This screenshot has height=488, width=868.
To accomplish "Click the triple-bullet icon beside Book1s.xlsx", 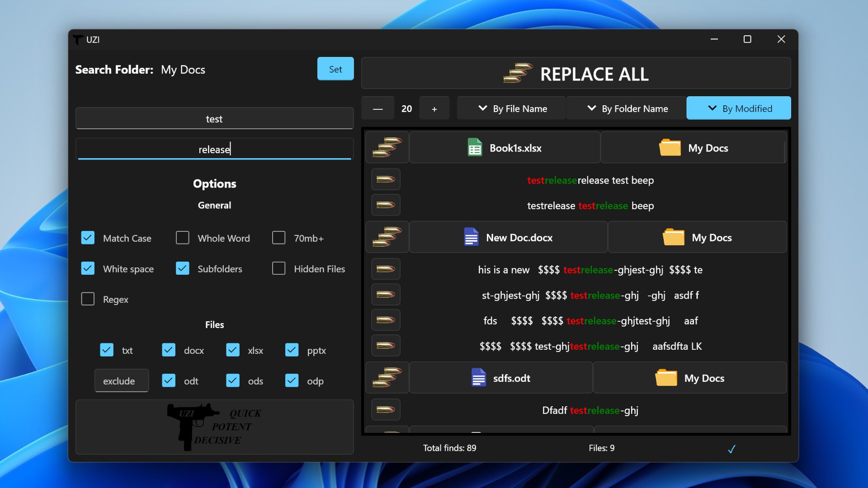I will tap(387, 148).
